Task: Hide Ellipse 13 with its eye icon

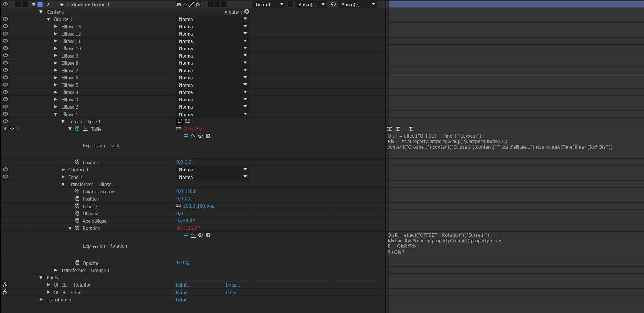Action: pyautogui.click(x=5, y=26)
